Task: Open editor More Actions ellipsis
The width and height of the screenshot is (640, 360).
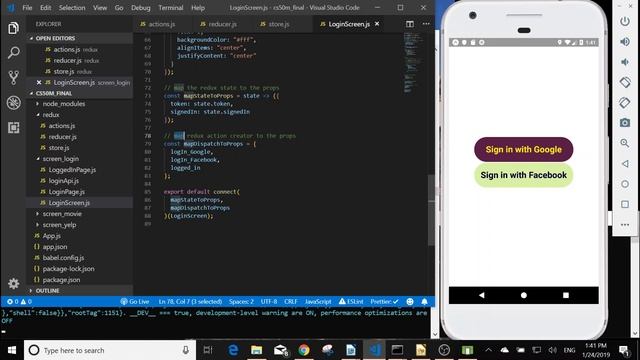Action: [x=426, y=24]
